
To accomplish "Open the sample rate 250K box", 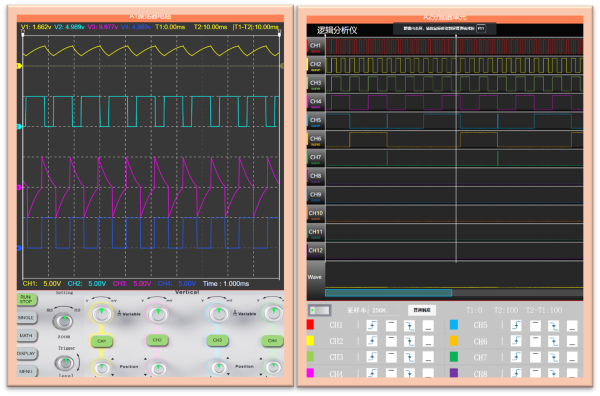I will [385, 310].
